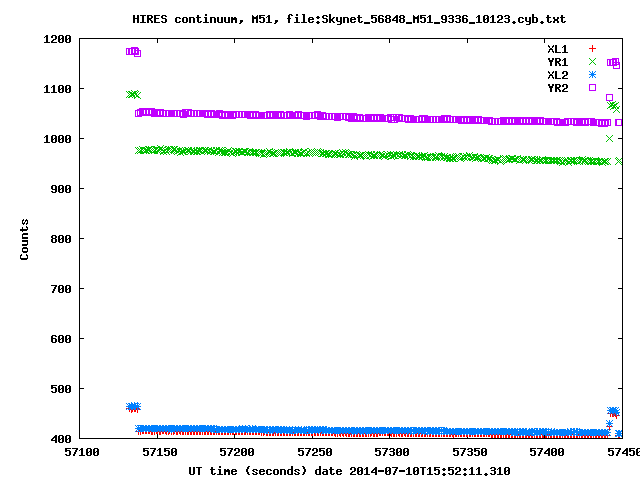Viewport: 640px width, 480px height.
Task: Click the y-axis tick label 400
Action: [61, 439]
